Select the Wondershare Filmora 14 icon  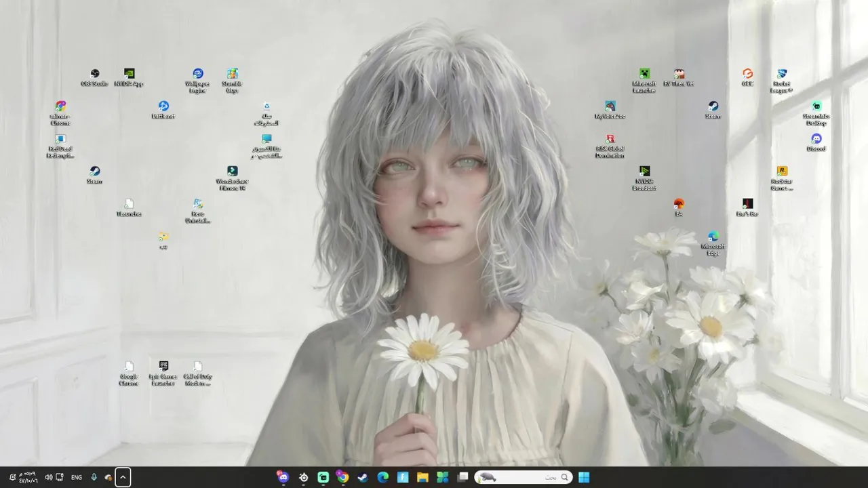pos(232,178)
